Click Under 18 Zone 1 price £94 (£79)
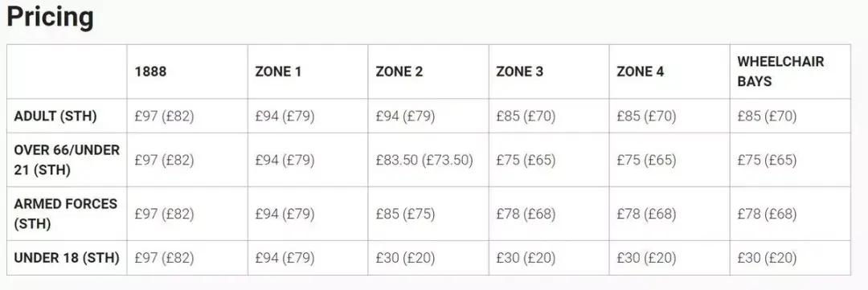 [285, 258]
